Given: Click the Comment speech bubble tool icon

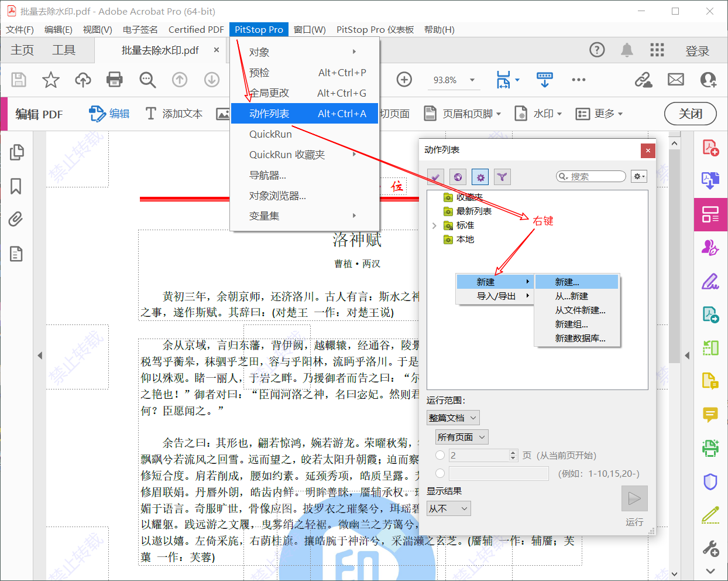Looking at the screenshot, I should [x=710, y=415].
